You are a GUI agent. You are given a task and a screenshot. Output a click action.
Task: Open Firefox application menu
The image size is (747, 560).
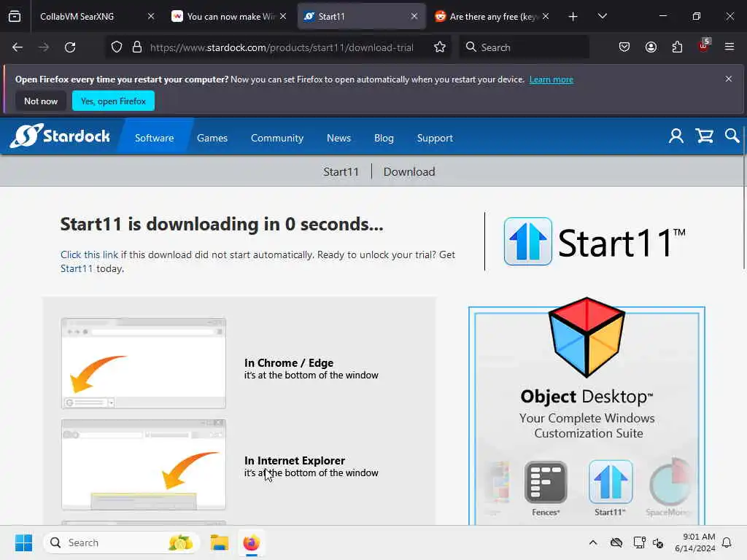[729, 47]
